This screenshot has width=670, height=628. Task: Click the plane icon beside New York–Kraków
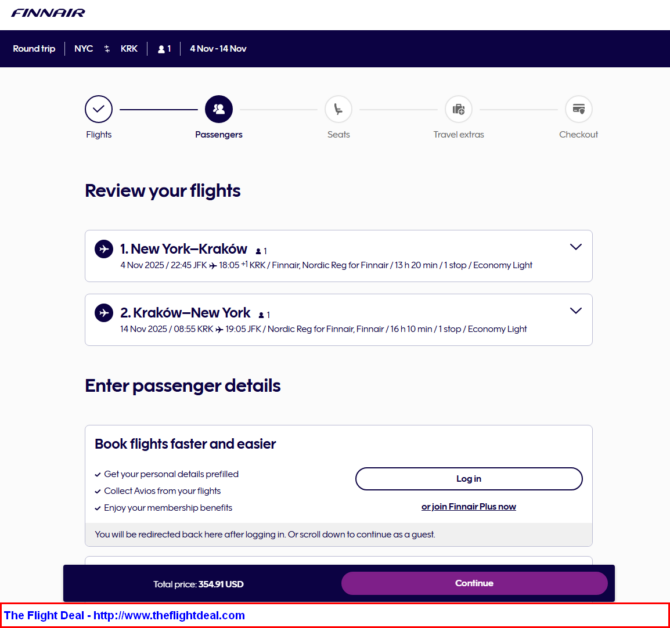pyautogui.click(x=104, y=249)
